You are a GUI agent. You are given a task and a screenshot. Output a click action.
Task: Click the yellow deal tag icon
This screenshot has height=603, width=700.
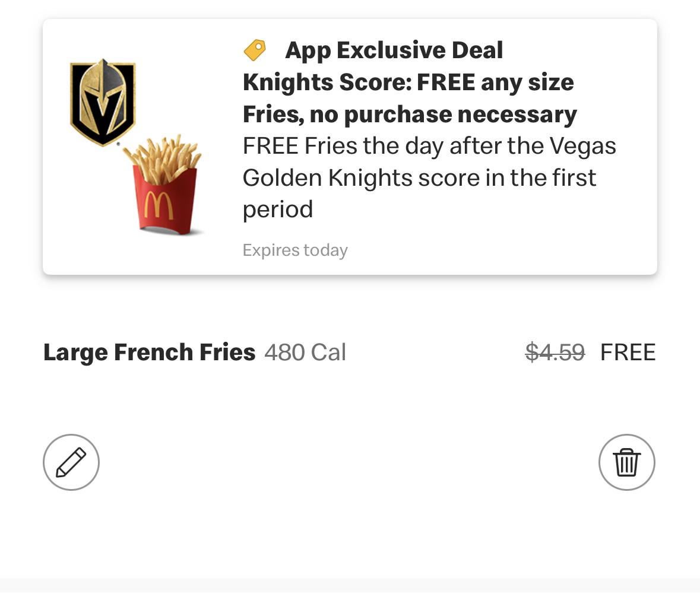pyautogui.click(x=255, y=50)
